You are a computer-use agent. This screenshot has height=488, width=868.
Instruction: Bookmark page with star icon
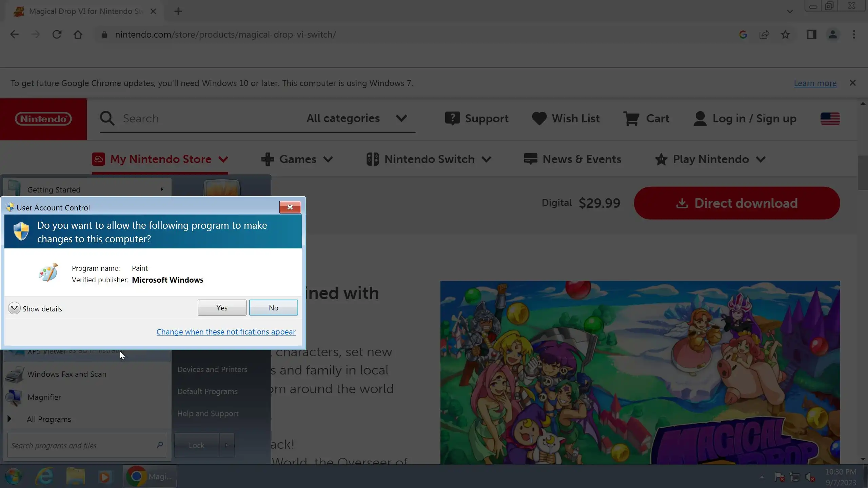(x=785, y=35)
